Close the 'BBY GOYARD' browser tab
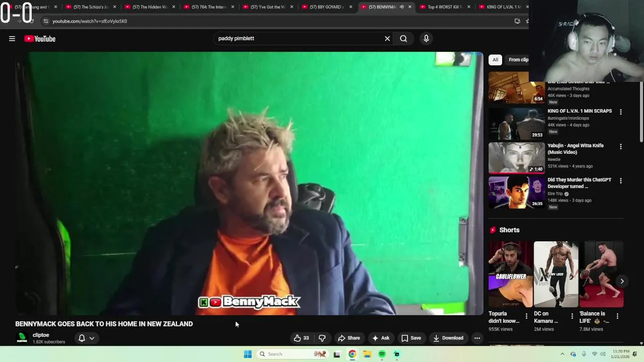Image resolution: width=644 pixels, height=362 pixels. click(x=351, y=7)
